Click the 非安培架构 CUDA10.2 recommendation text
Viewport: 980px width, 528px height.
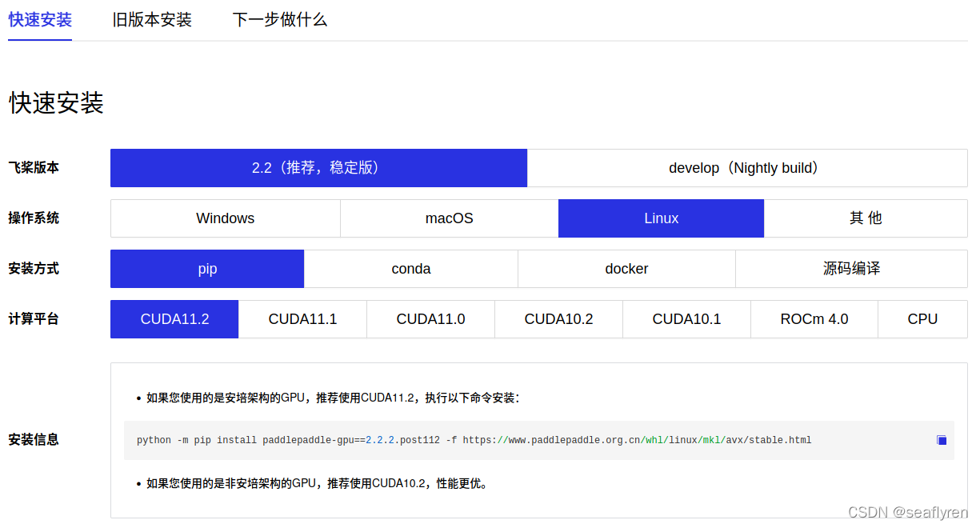coord(317,483)
